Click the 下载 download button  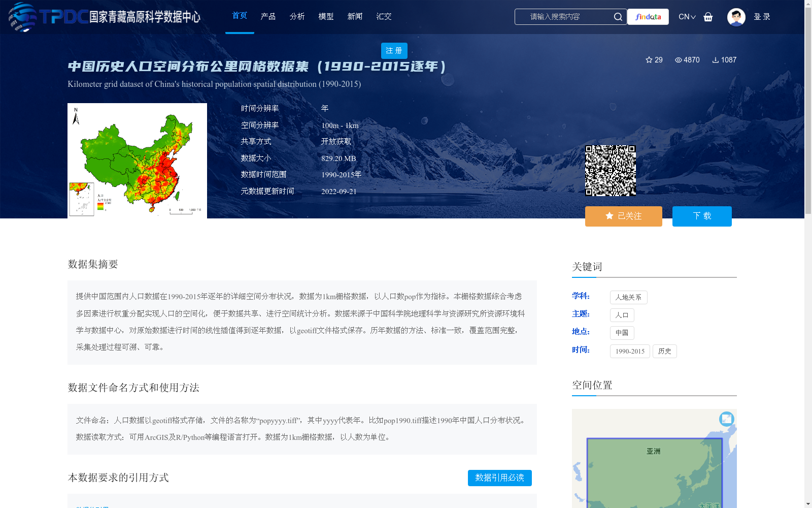pyautogui.click(x=702, y=216)
